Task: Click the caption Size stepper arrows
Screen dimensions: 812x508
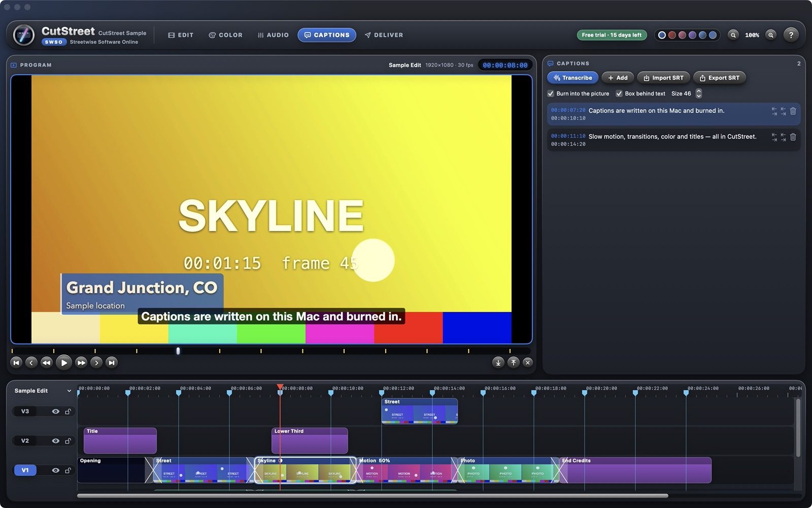Action: tap(699, 93)
